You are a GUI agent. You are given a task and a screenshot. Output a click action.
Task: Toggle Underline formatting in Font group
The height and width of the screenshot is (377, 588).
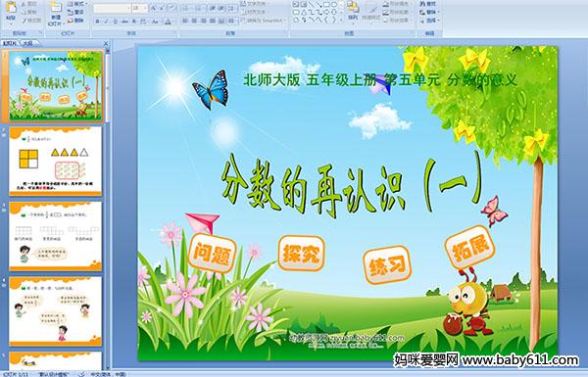click(115, 22)
